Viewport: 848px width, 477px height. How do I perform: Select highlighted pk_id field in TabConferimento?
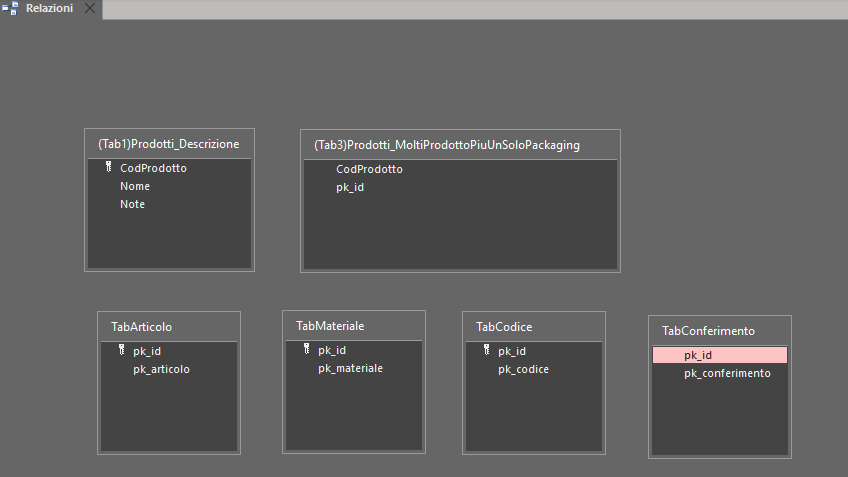tap(720, 355)
